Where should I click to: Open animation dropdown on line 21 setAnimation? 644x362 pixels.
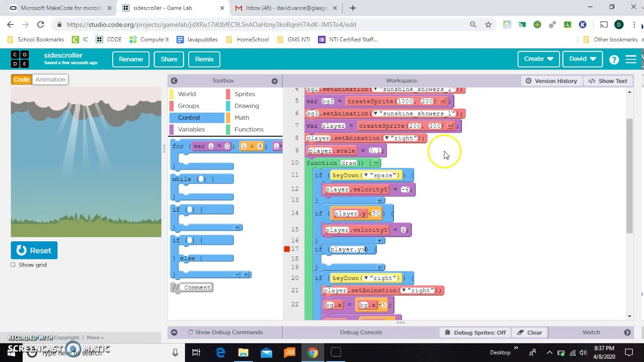tap(404, 291)
